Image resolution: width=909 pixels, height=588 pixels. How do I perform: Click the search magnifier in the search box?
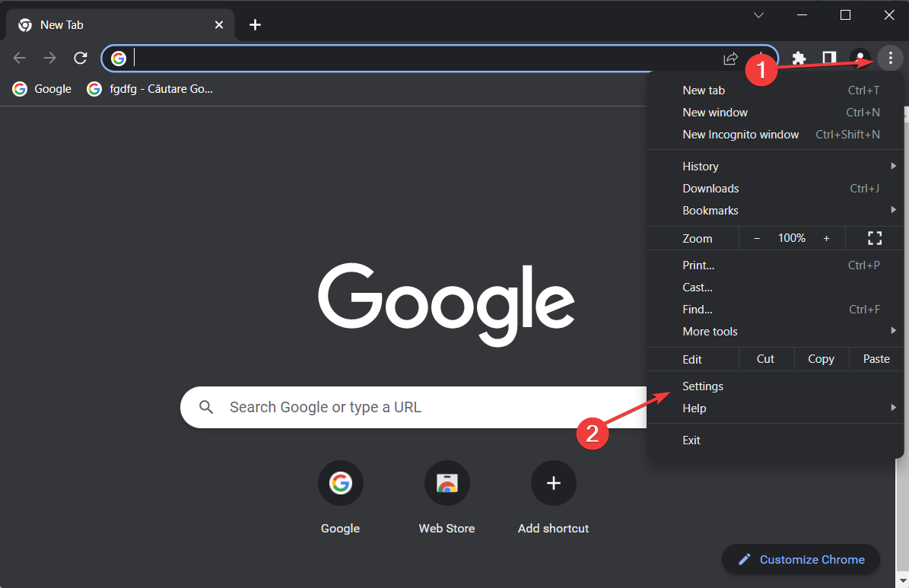(206, 406)
